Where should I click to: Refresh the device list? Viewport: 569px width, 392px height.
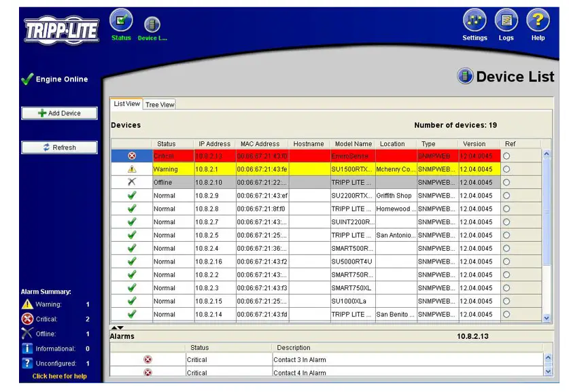(58, 147)
